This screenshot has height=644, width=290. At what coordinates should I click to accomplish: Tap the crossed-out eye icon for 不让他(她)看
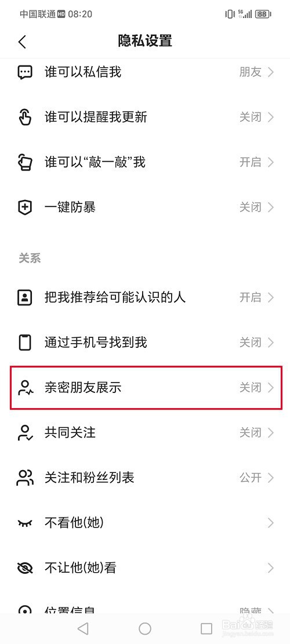coord(25,568)
